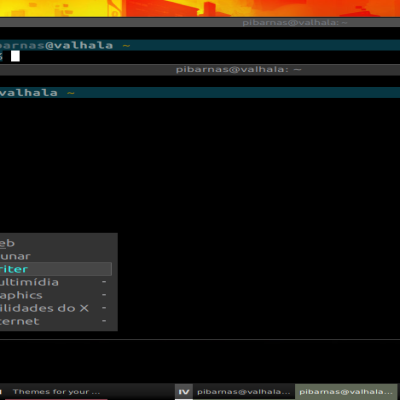Click the white cursor block in upper terminal
The image size is (400, 400).
pyautogui.click(x=15, y=56)
